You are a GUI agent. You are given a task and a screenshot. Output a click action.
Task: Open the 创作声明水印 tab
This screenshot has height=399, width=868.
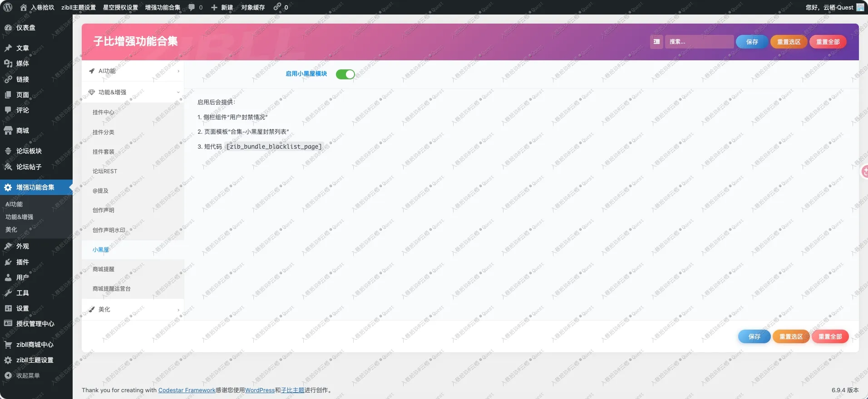[x=133, y=230]
